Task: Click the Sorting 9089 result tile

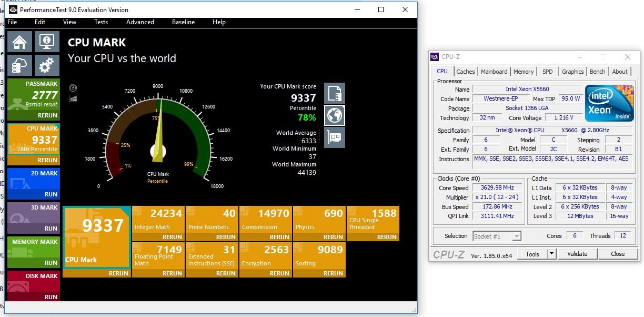Action: tap(318, 256)
